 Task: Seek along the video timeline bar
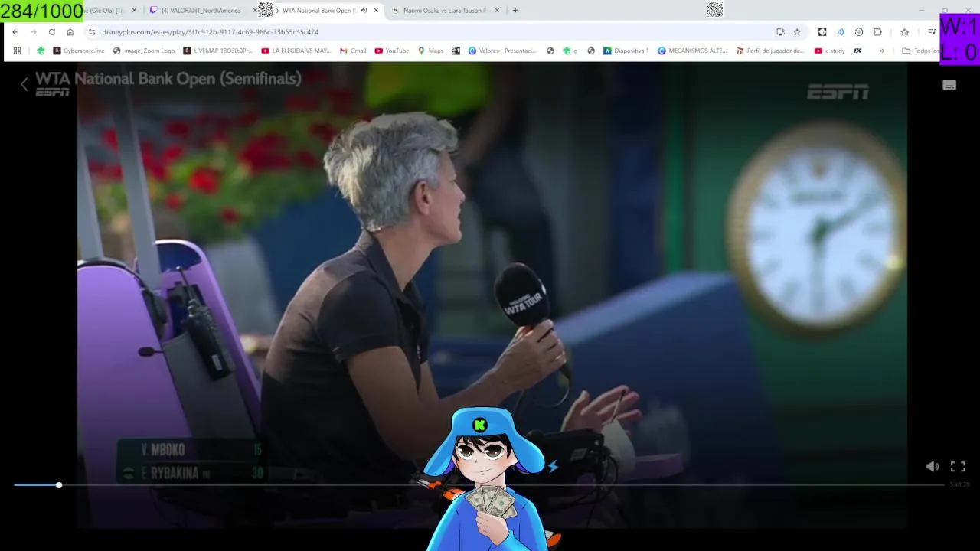pos(479,484)
